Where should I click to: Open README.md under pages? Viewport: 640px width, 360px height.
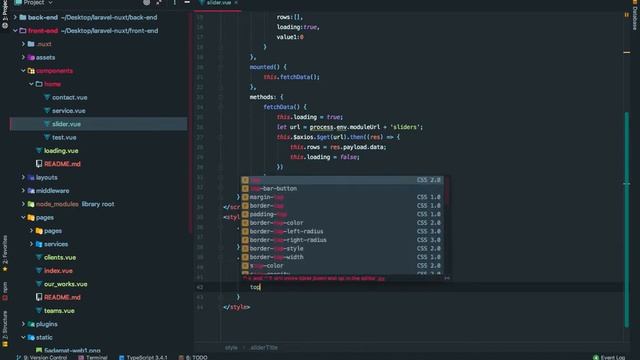62,297
